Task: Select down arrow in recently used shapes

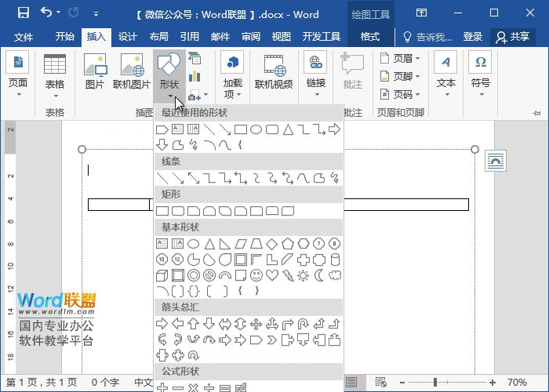Action: 162,144
